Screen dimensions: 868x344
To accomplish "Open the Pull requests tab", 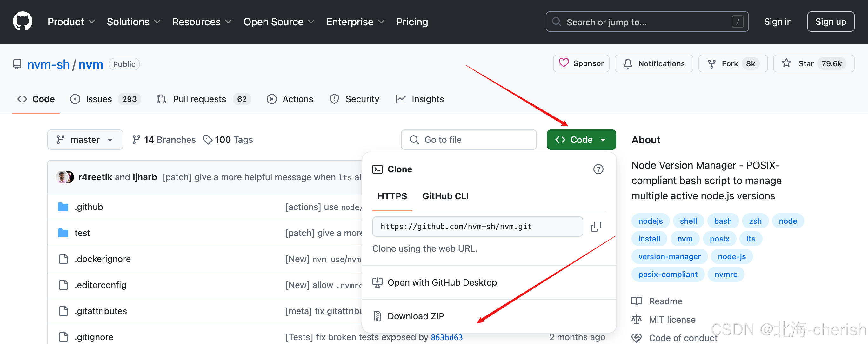I will pyautogui.click(x=199, y=99).
